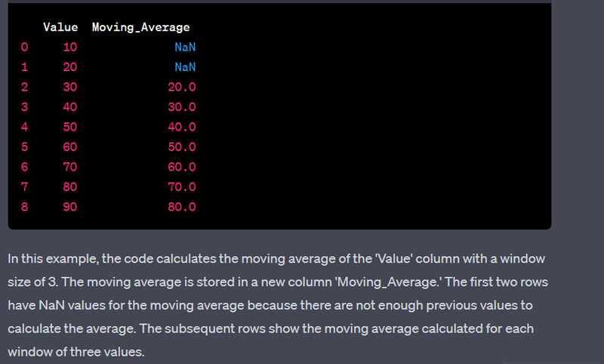The image size is (604, 364).
Task: Click the moving average 20.0 cell
Action: coord(182,87)
